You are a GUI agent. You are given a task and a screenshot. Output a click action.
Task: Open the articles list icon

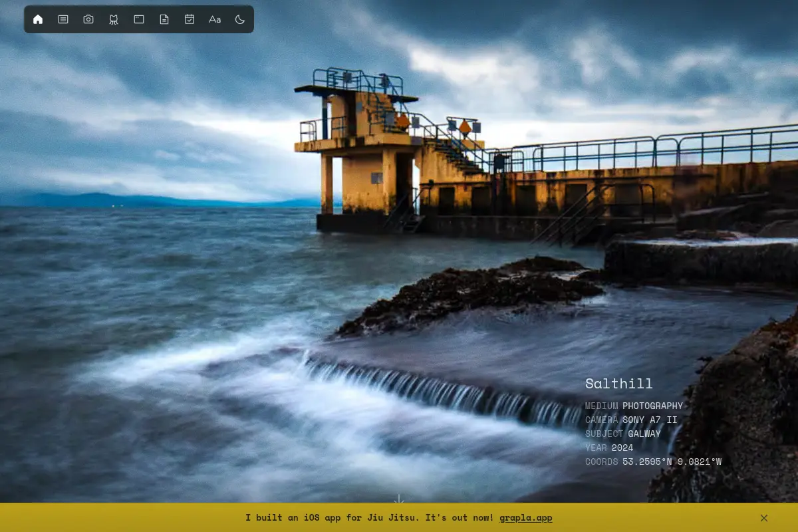pyautogui.click(x=63, y=19)
